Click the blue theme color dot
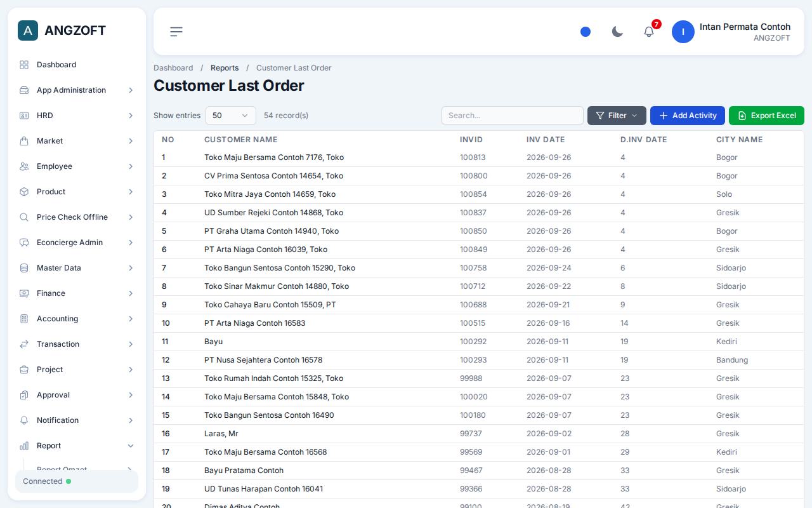The height and width of the screenshot is (508, 812). [x=586, y=32]
